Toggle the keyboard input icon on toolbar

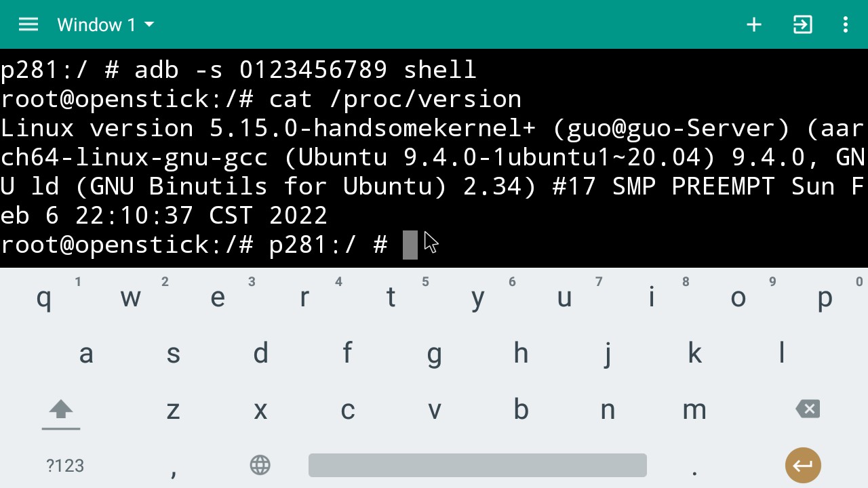[802, 24]
